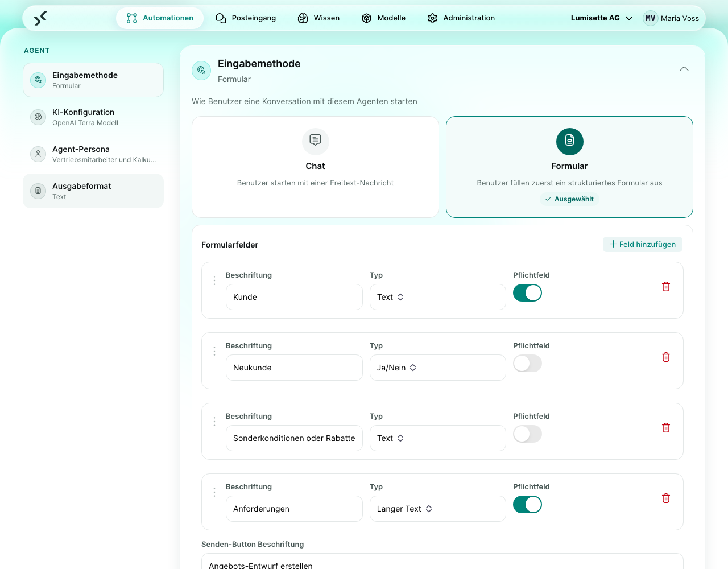Open the Langer Text type dropdown
Image resolution: width=728 pixels, height=569 pixels.
coord(438,509)
